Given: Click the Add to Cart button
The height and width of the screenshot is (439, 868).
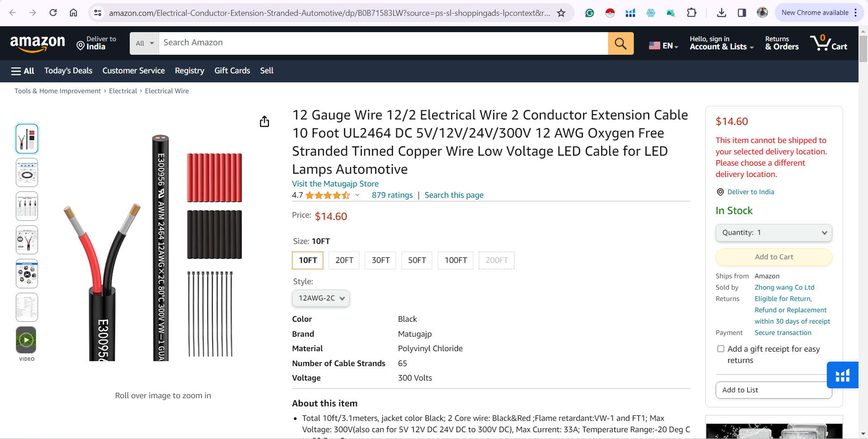Looking at the screenshot, I should (x=774, y=257).
